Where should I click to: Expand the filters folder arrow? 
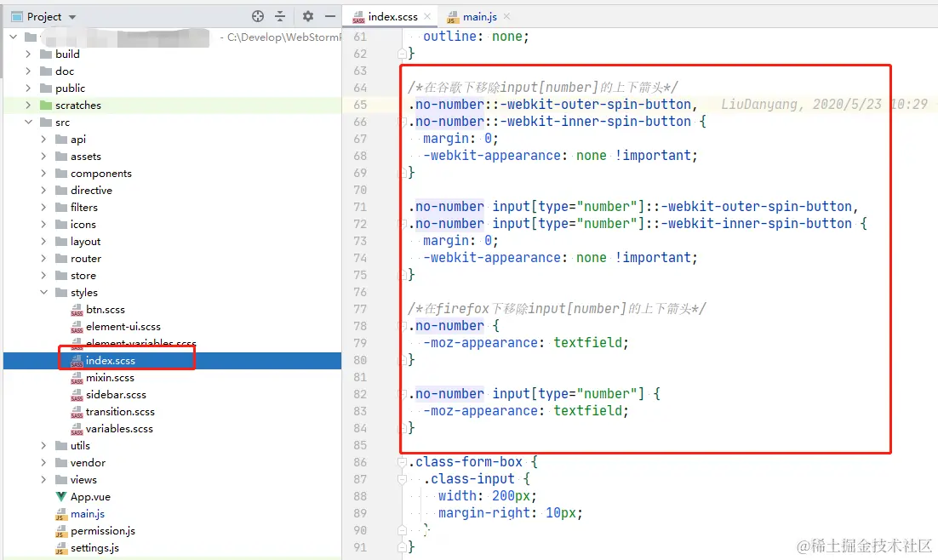pyautogui.click(x=43, y=208)
